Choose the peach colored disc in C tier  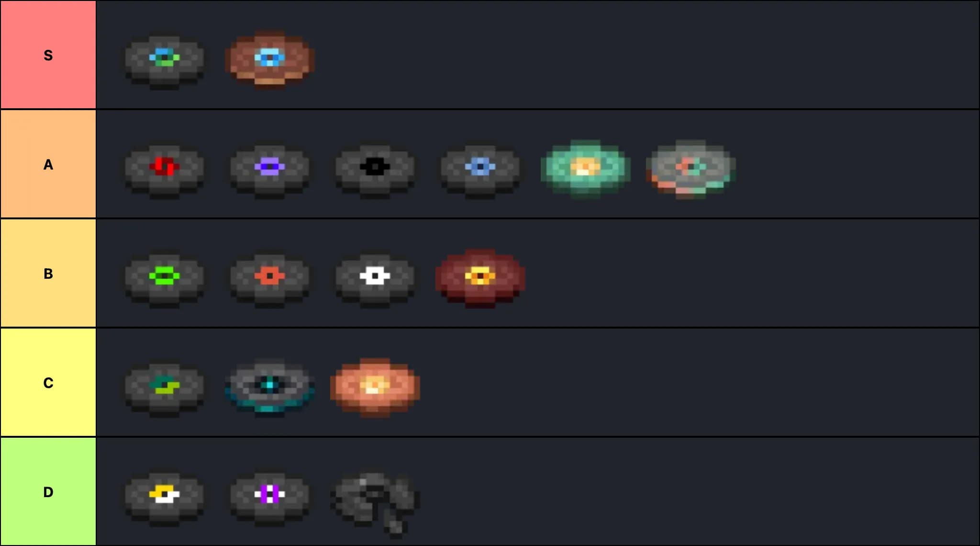pos(375,387)
